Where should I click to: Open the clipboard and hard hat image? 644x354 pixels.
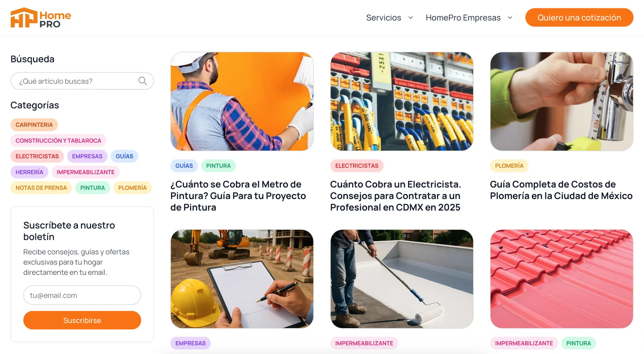point(242,279)
